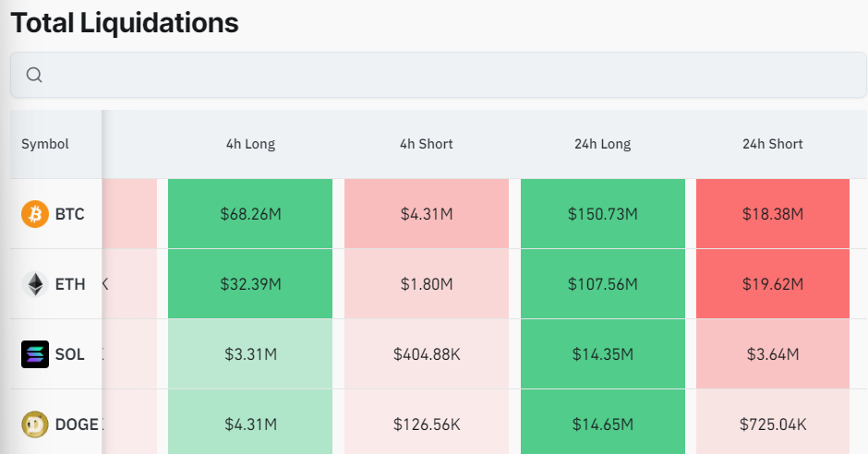Screen dimensions: 868x454
Task: Sort by 4h Short column header
Action: pyautogui.click(x=426, y=144)
